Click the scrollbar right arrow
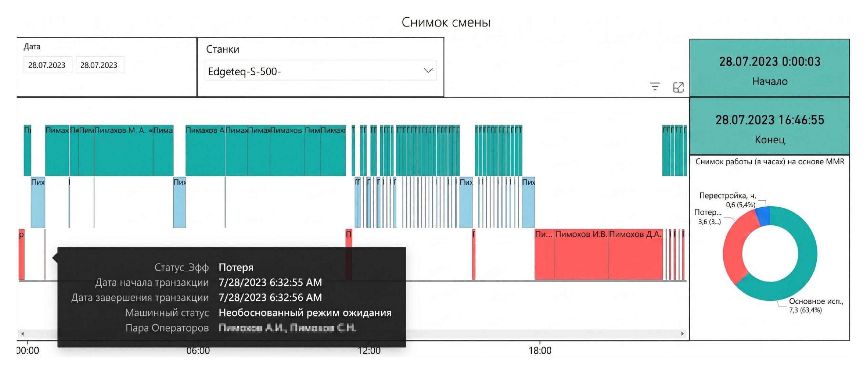Screen dimensions: 868x374 coord(683,334)
